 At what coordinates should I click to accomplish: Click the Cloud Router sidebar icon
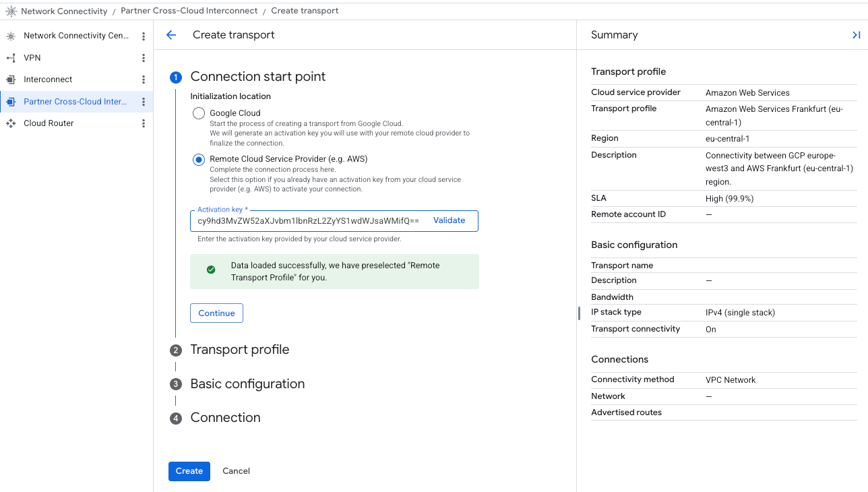(11, 123)
